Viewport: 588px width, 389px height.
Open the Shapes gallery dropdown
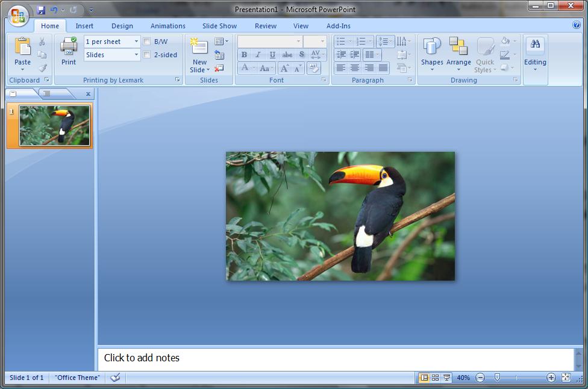432,54
